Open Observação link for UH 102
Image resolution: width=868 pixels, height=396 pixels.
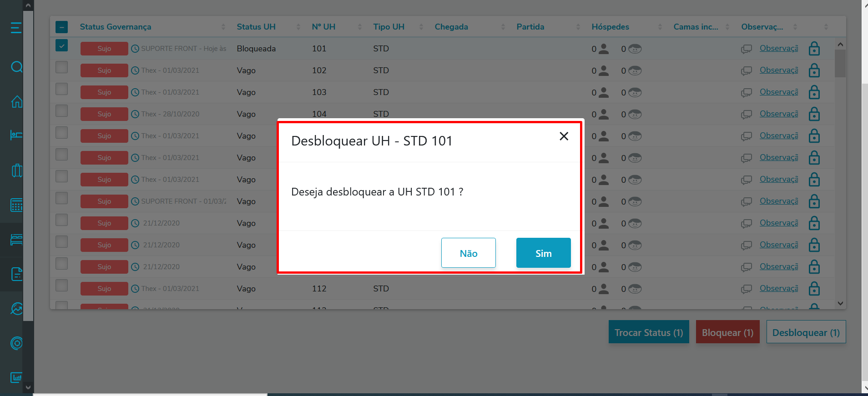779,70
